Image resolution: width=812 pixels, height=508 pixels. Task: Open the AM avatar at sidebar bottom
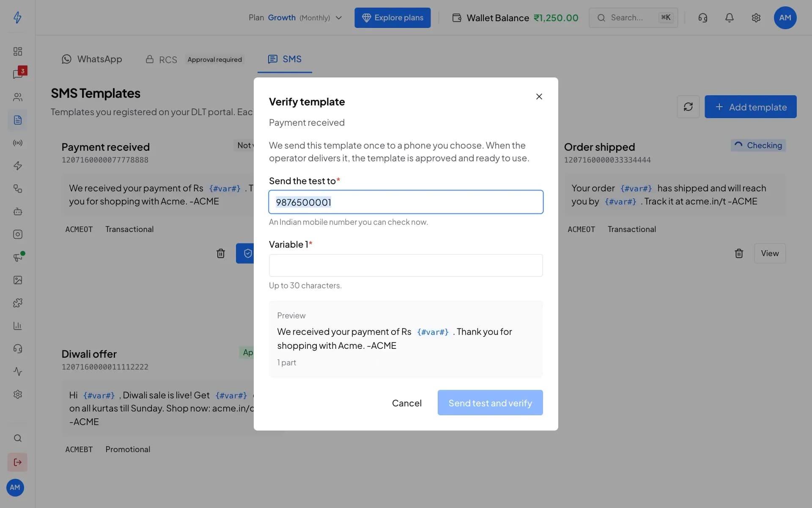pyautogui.click(x=15, y=487)
